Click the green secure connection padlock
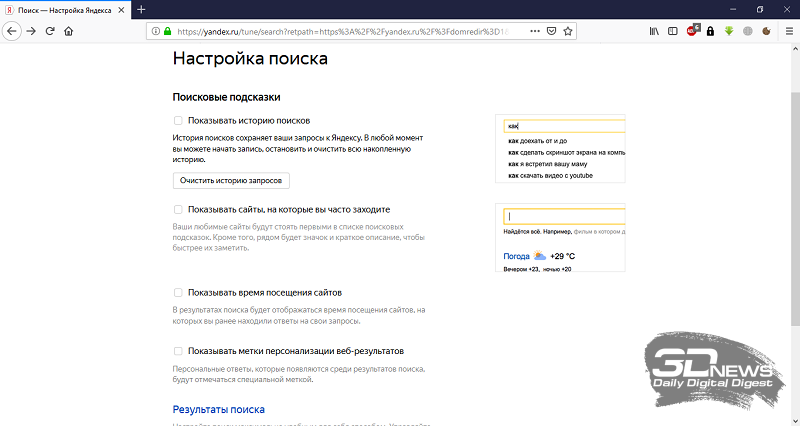The image size is (800, 426). [167, 31]
